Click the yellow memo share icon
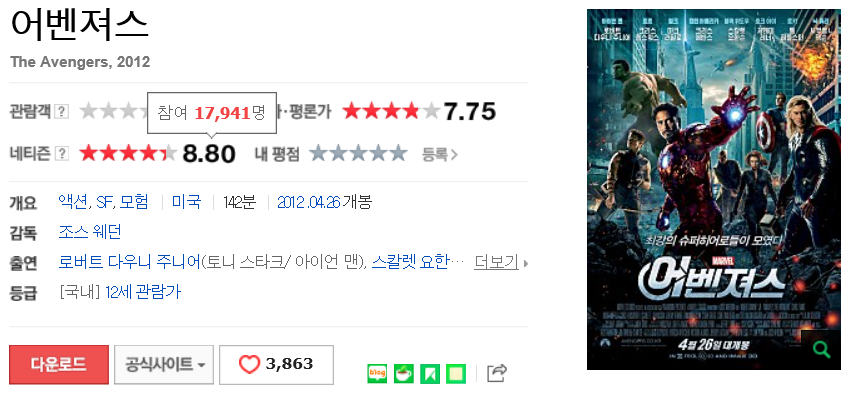851x405 pixels. click(456, 374)
